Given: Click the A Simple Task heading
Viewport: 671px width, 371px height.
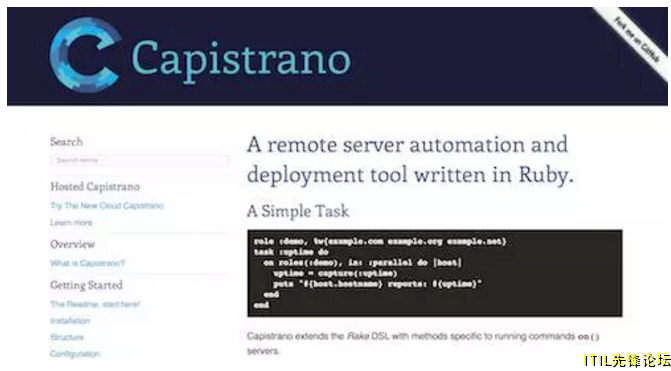Looking at the screenshot, I should 298,211.
